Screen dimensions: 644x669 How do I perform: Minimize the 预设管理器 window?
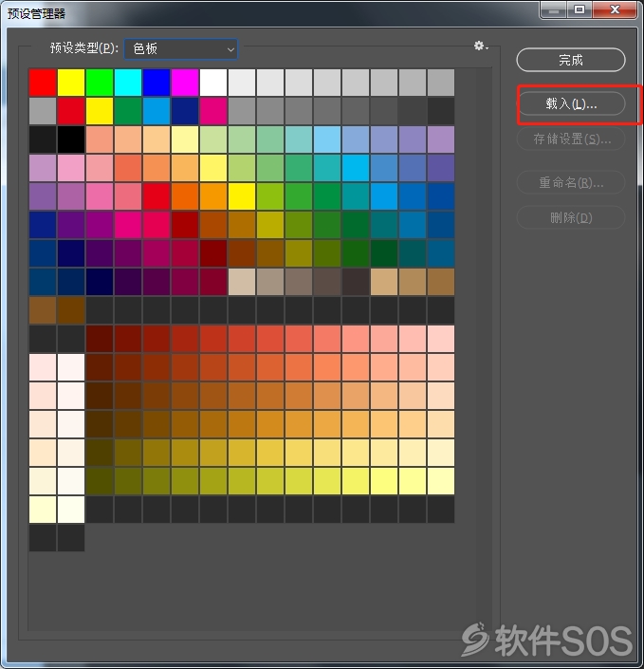coord(554,9)
